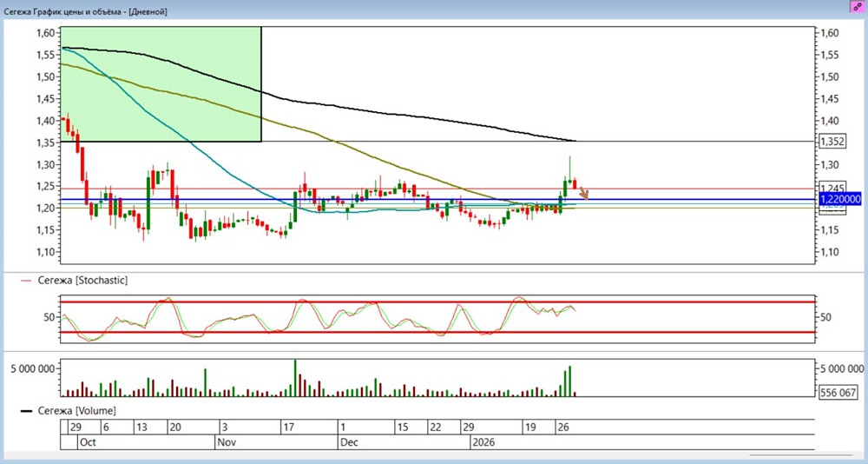This screenshot has height=464, width=868.
Task: Click the upper red Stochastic threshold line
Action: pyautogui.click(x=434, y=302)
